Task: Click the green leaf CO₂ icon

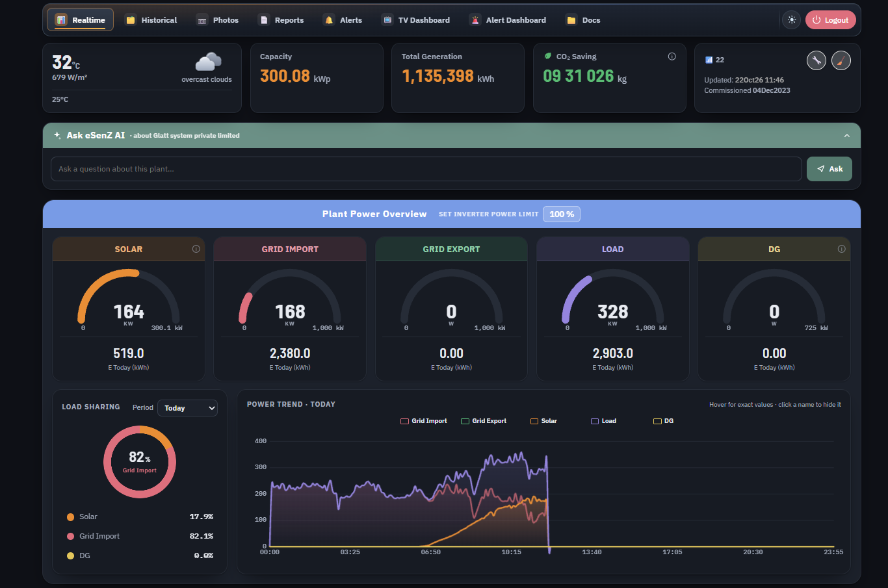Action: click(547, 57)
